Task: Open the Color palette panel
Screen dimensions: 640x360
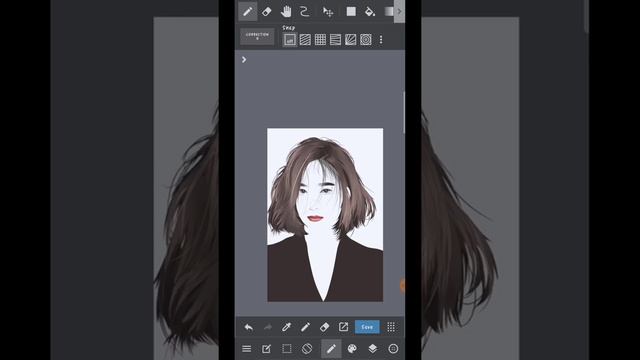Action: (352, 349)
